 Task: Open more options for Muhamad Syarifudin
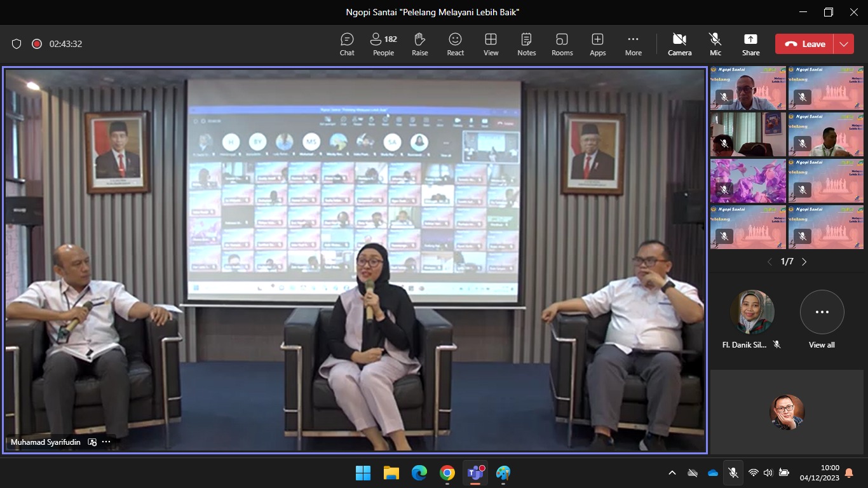coord(106,442)
